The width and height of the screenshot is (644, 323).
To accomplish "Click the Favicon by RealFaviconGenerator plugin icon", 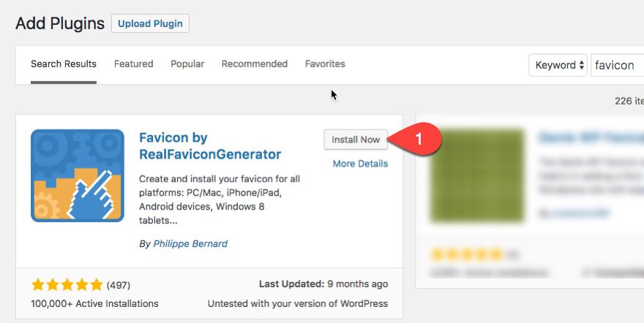I will [78, 175].
